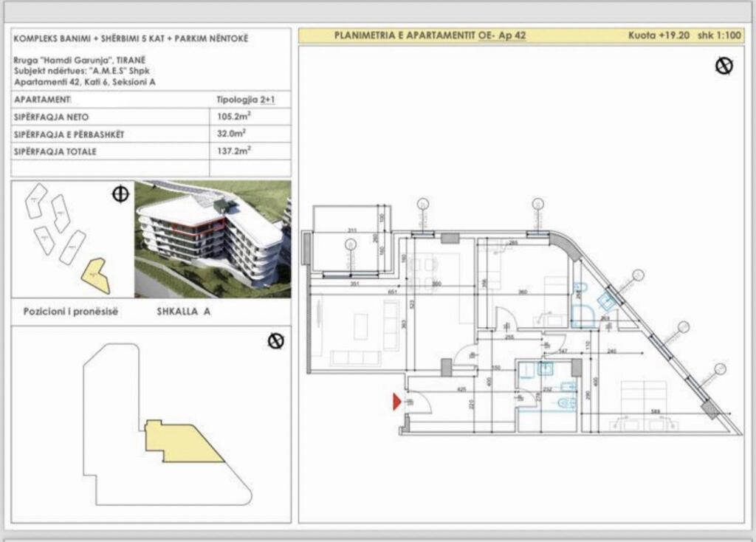This screenshot has height=542, width=756.
Task: Click the north symbol in the property position panel
Action: tap(276, 341)
